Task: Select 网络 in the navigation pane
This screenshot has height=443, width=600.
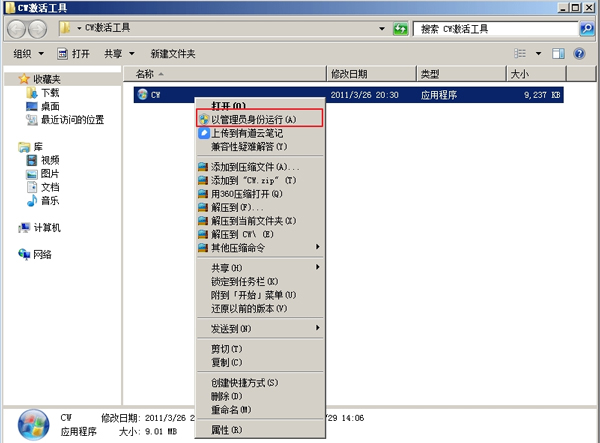Action: [42, 254]
